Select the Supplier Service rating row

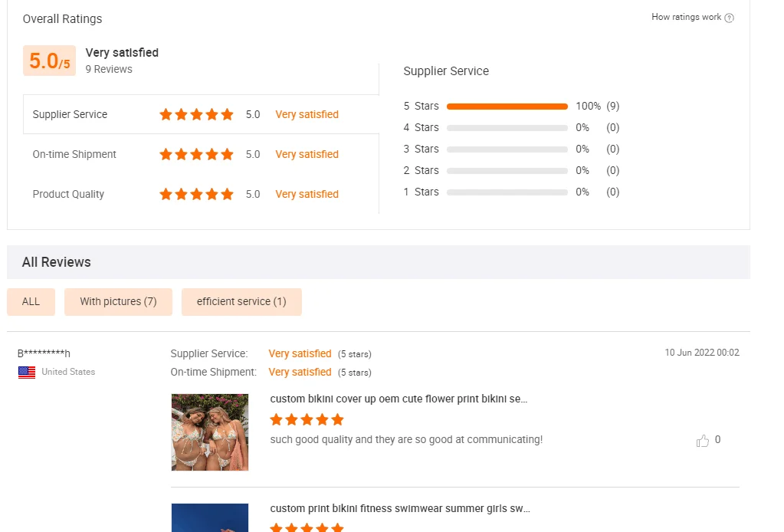click(x=70, y=115)
